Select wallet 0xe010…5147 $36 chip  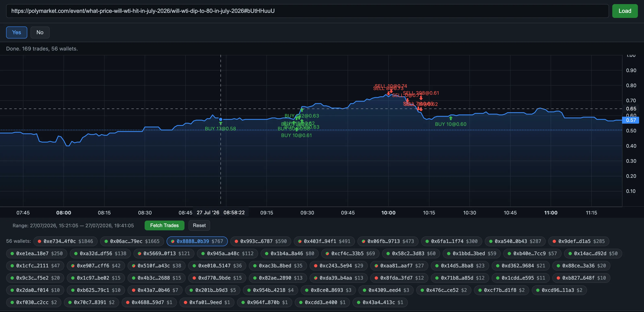click(217, 266)
